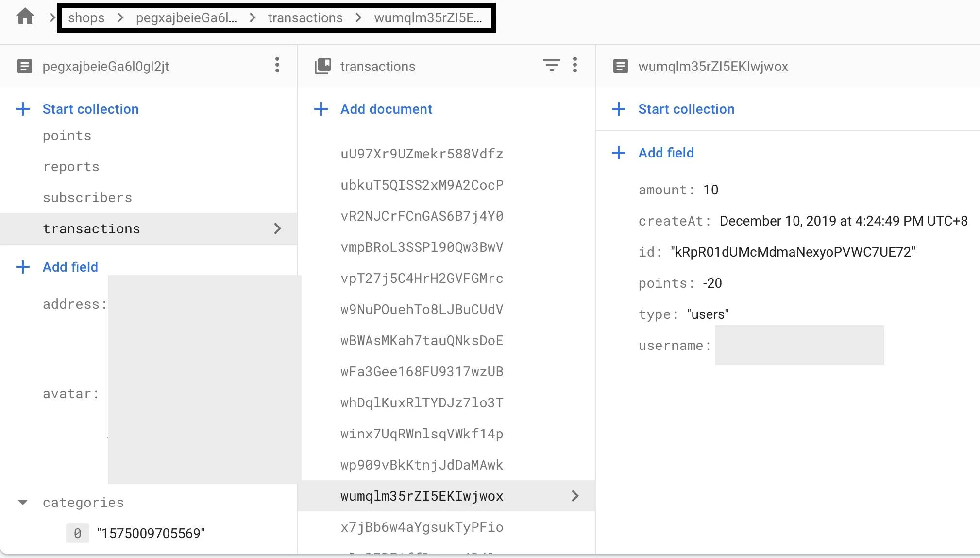
Task: Click the chevron on the selected wumqlm35rZI5EKIwjwox row
Action: click(x=575, y=496)
